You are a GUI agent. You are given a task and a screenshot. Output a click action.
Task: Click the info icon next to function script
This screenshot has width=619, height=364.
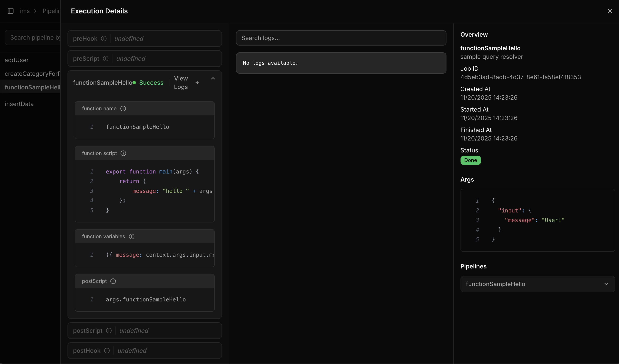[x=123, y=153]
